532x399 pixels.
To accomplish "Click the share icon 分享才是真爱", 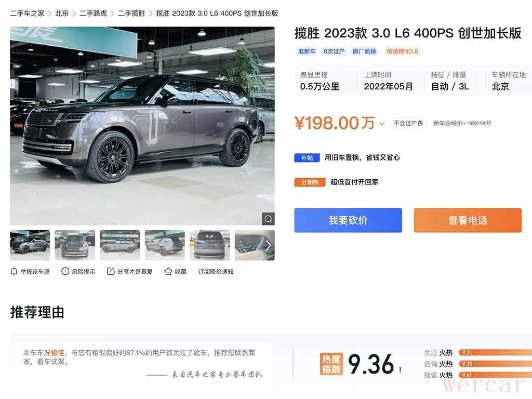I will tap(111, 271).
